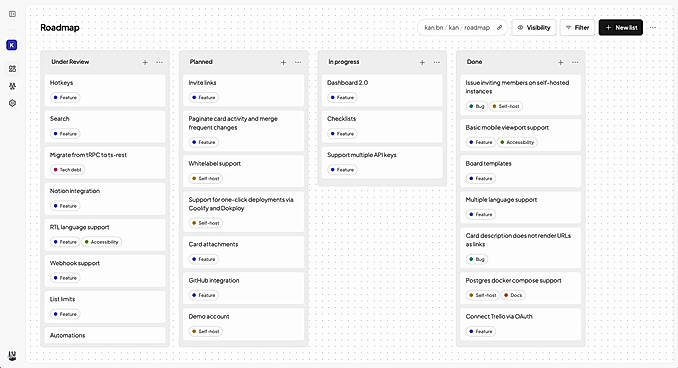Click Feature label on Dashboard 2.0 card
The image size is (678, 368).
click(342, 98)
